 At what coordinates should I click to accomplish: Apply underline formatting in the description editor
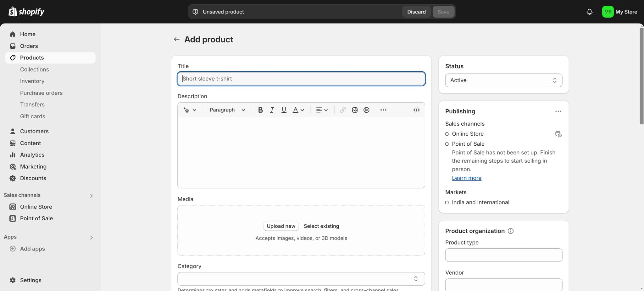(x=284, y=110)
